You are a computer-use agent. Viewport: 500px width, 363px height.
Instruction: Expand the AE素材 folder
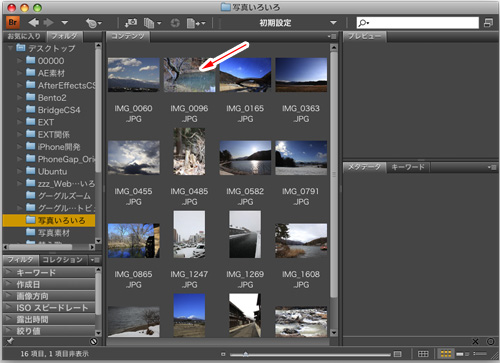tap(20, 73)
